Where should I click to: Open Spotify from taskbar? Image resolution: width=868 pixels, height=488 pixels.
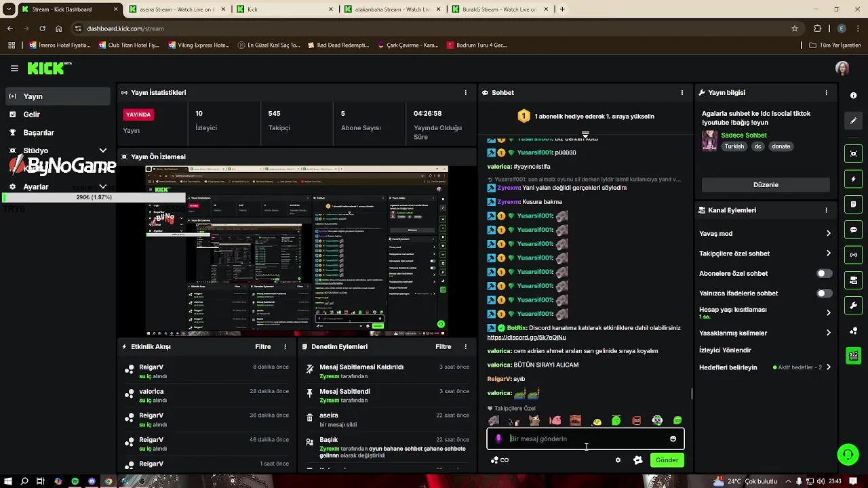pyautogui.click(x=75, y=481)
